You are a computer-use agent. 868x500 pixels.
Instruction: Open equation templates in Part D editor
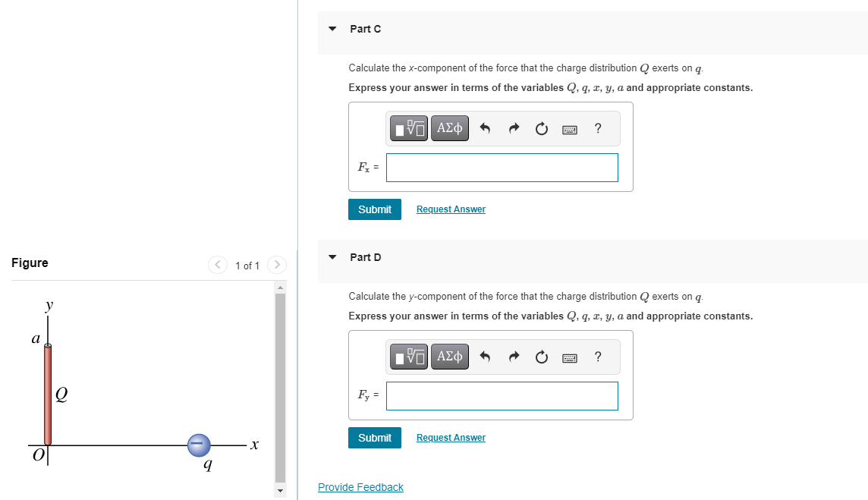click(x=407, y=356)
